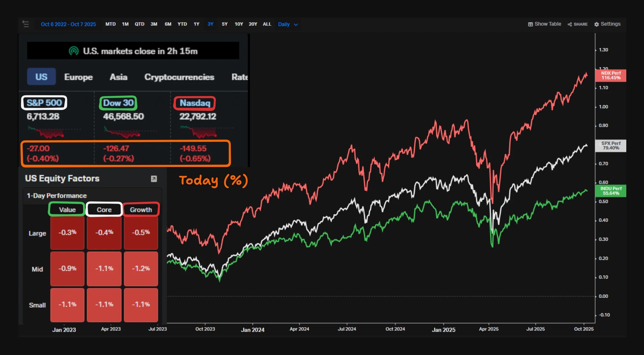Select the 6M time range
This screenshot has width=644, height=355.
(168, 24)
